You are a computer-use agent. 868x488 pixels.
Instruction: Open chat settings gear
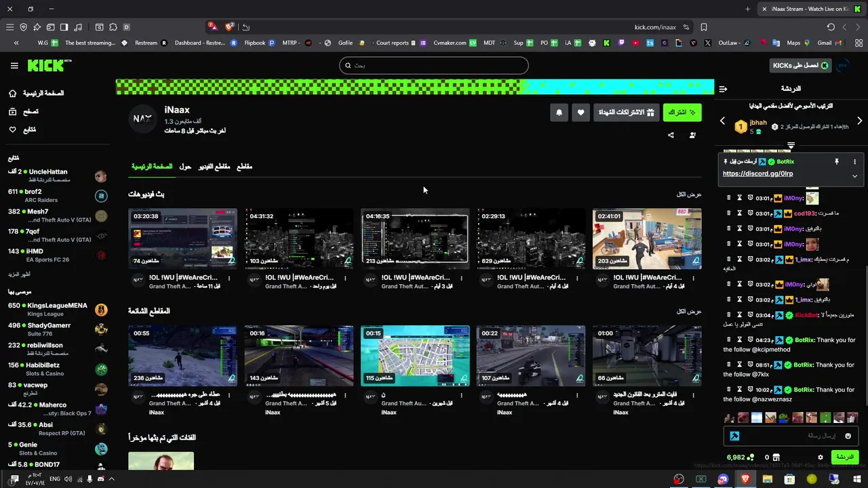click(x=820, y=457)
